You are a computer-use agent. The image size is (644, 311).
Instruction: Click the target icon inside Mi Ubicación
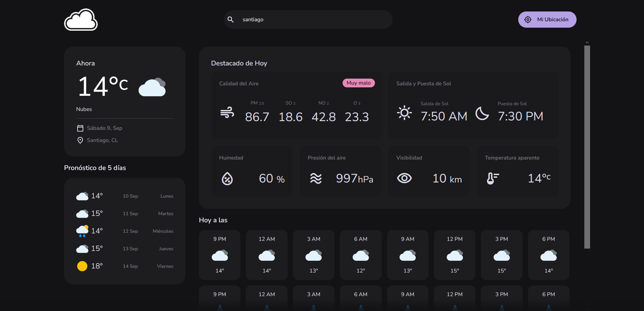[x=528, y=19]
